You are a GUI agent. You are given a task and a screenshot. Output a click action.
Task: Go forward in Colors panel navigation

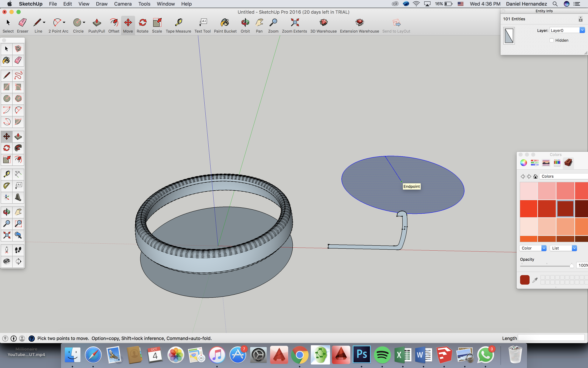coord(529,176)
